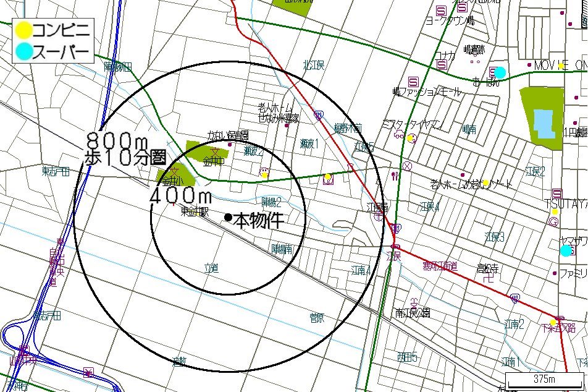This screenshot has width=588, height=392.
Task: Click the pond in the green park
Action: click(544, 124)
